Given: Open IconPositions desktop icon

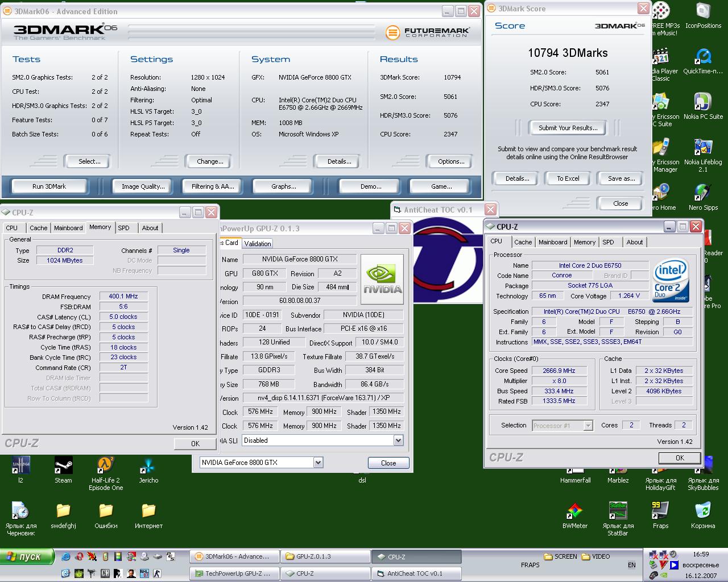Looking at the screenshot, I should pos(703,15).
